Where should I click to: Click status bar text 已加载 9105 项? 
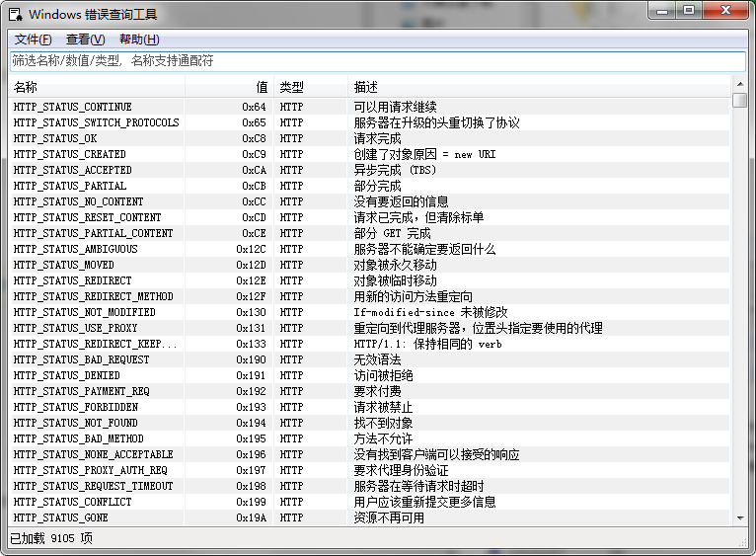(51, 538)
